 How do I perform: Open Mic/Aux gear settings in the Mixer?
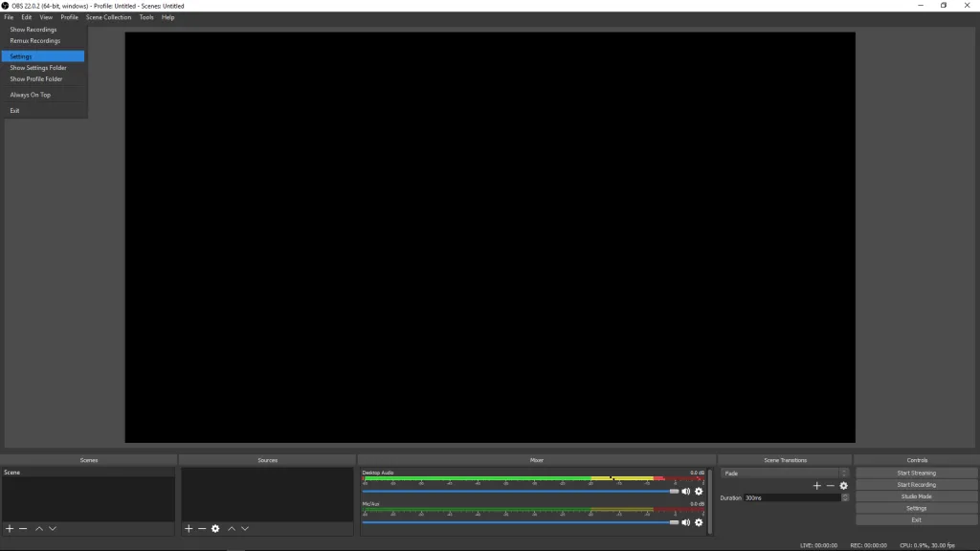(699, 522)
